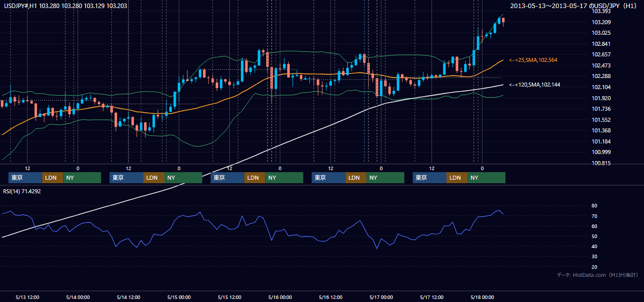Select the 5/16 12:00 time axis marker
This screenshot has height=302, width=644.
pos(331,297)
